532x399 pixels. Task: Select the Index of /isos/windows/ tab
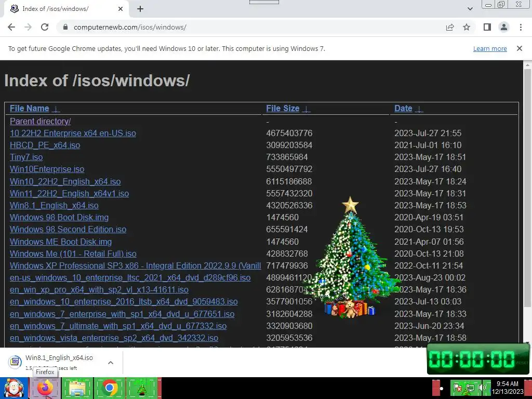click(66, 9)
